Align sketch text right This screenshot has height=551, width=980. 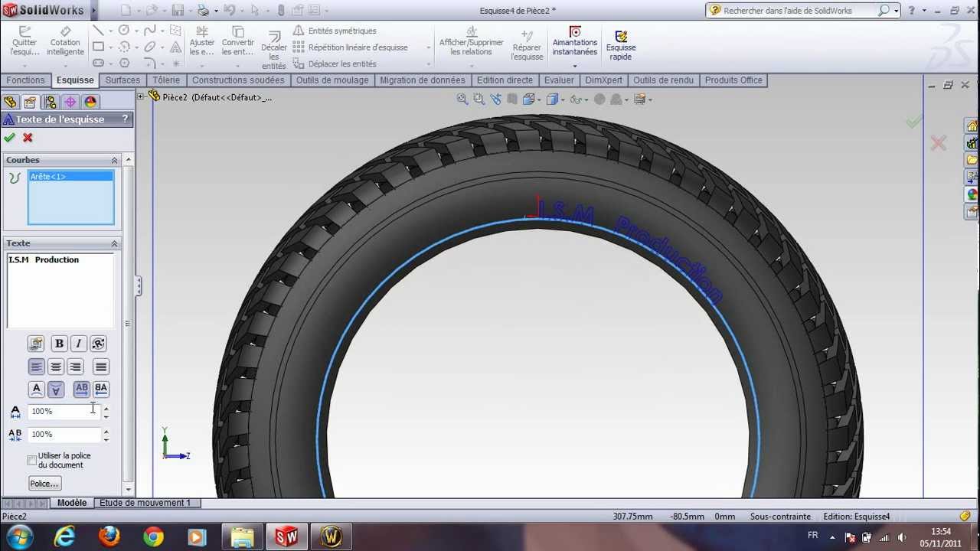[74, 367]
